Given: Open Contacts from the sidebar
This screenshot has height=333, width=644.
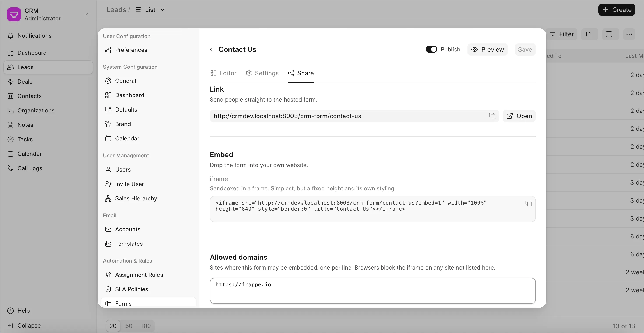Looking at the screenshot, I should (48, 96).
